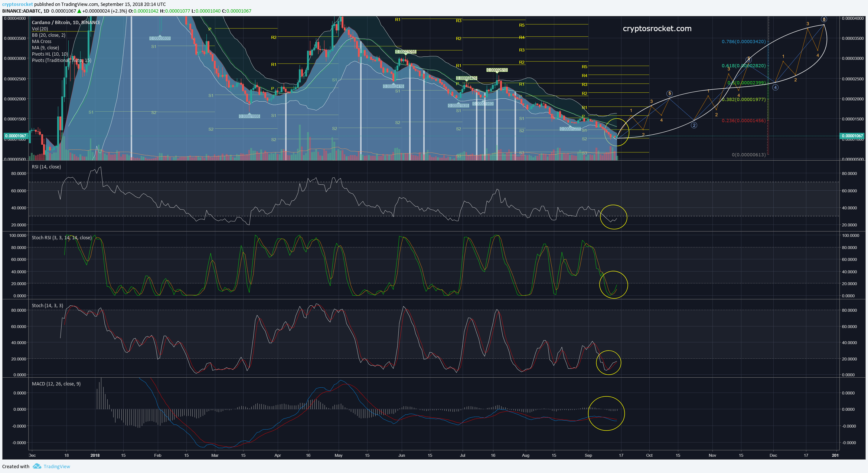868x473 pixels.
Task: Click the yellow circle on the RSI pane
Action: [613, 217]
